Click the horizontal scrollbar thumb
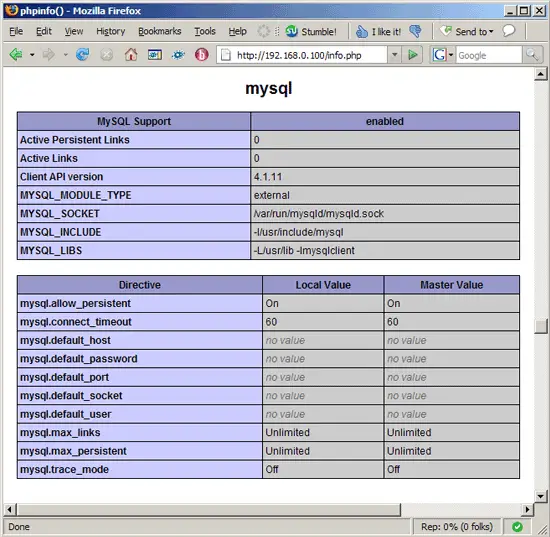The width and height of the screenshot is (550, 537). click(x=209, y=509)
